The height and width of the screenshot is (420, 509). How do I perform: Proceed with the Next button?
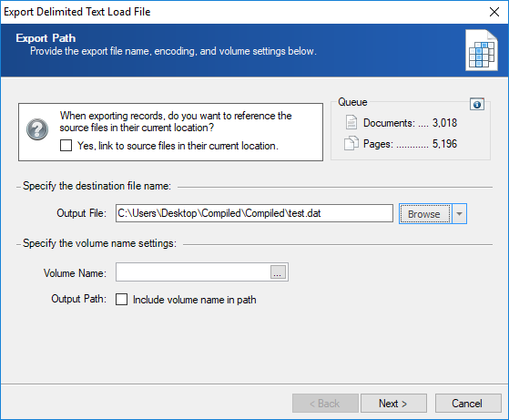click(x=393, y=403)
